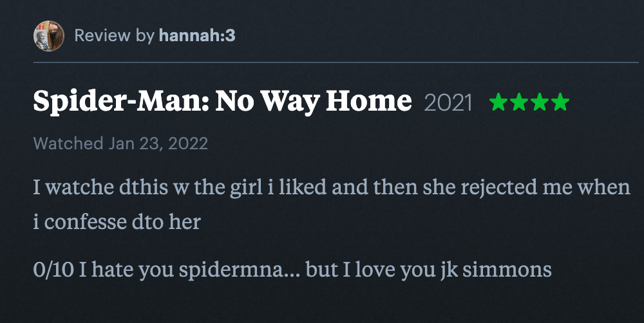This screenshot has height=323, width=644.
Task: Click the third green rating star
Action: [540, 102]
